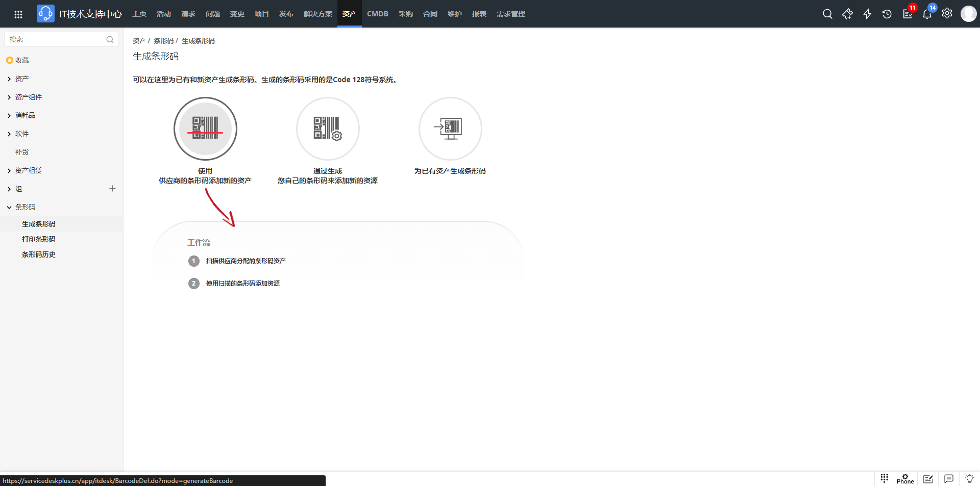This screenshot has height=486, width=980.
Task: Select the generate own barcode circle icon
Action: coord(328,129)
